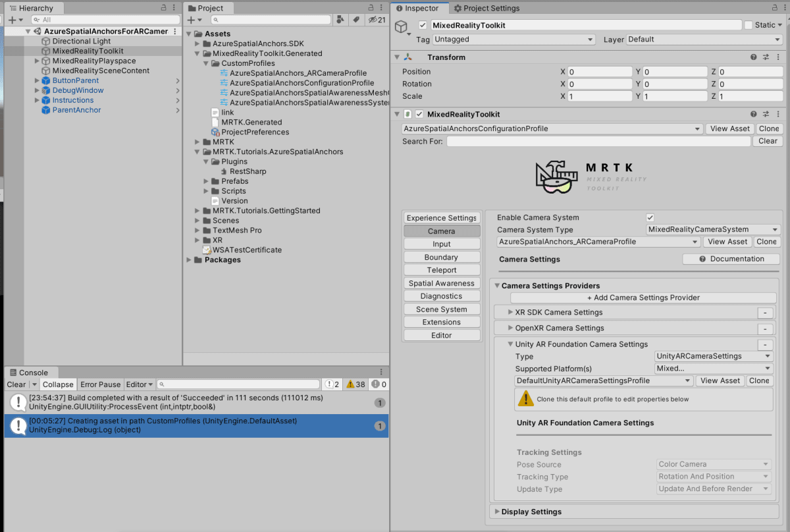Open MixedRealityToolkit script help icon

pos(754,114)
